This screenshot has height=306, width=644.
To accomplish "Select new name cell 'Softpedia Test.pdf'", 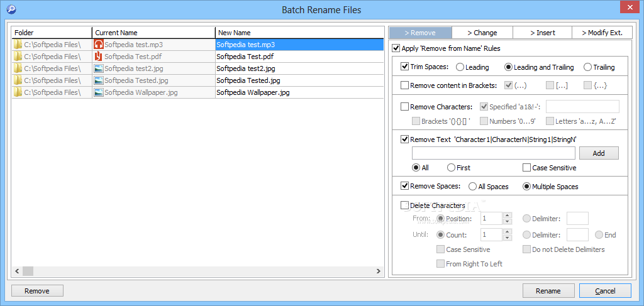I will tap(299, 57).
